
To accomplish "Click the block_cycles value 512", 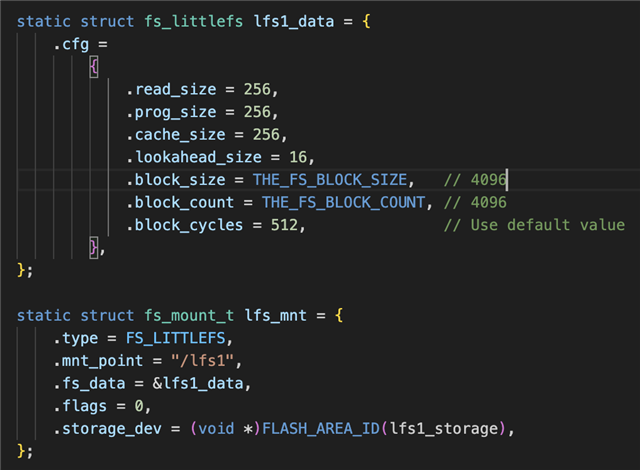I will coord(284,225).
